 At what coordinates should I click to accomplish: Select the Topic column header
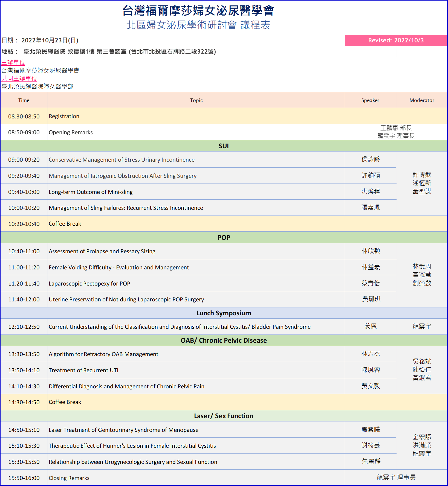(196, 100)
